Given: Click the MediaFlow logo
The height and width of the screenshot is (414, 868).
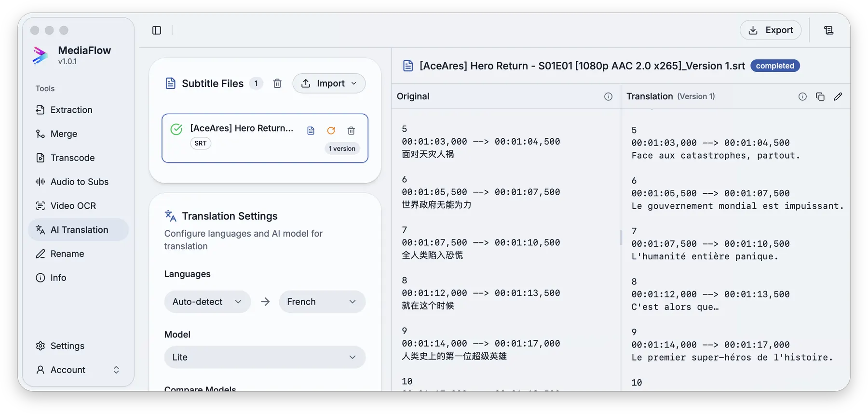Looking at the screenshot, I should (41, 55).
